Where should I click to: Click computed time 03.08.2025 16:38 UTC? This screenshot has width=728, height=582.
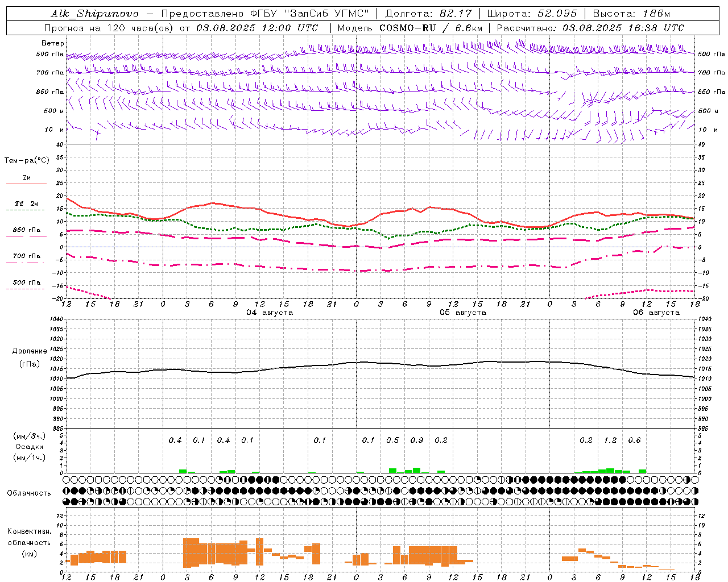623,28
